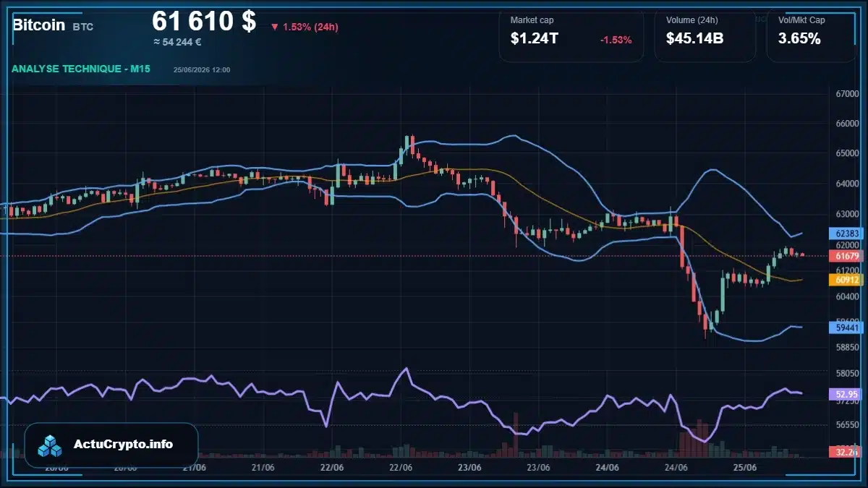Click the 56550 price axis label
Image resolution: width=868 pixels, height=488 pixels.
(x=846, y=425)
